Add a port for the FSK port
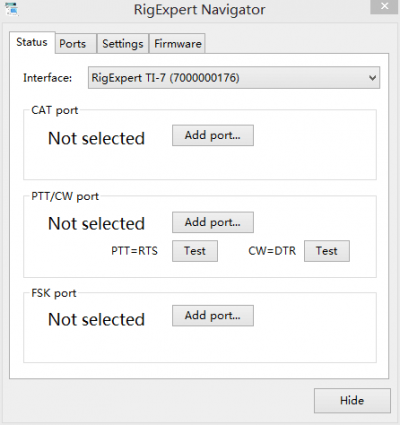 (x=213, y=315)
